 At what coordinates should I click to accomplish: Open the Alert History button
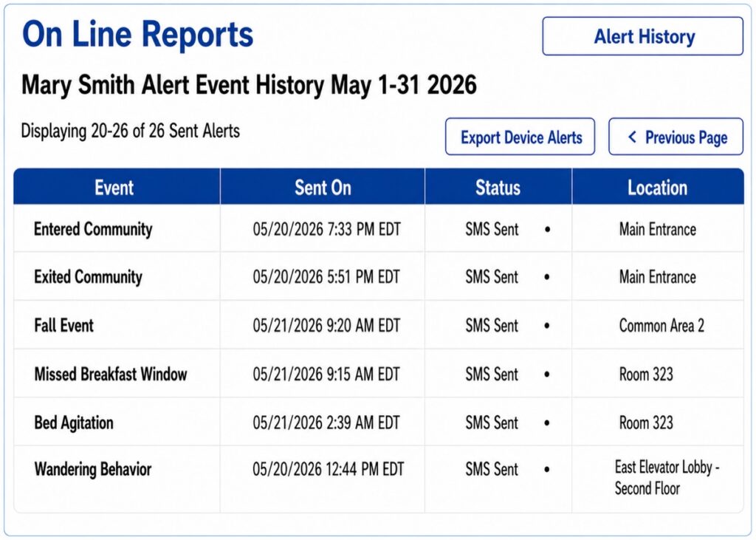click(x=643, y=36)
